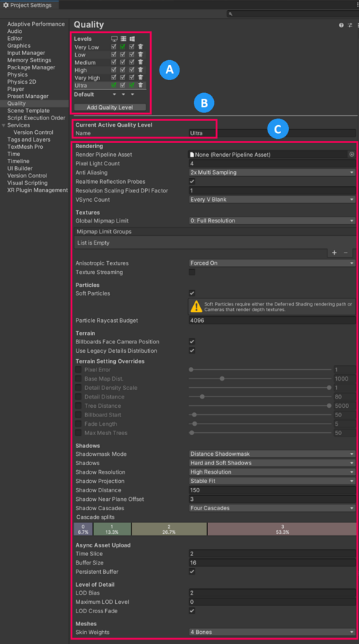Select Script Execution Order category
The height and width of the screenshot is (644, 359).
tap(36, 118)
